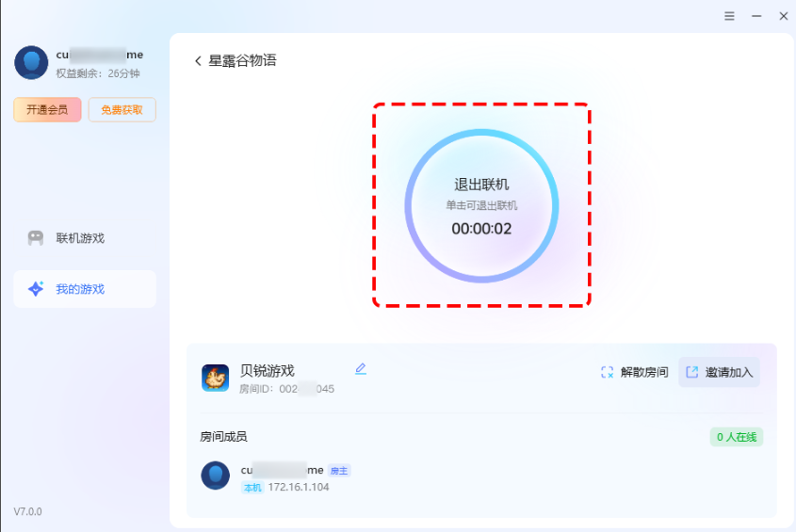Click the 房主 badge next to member name
Viewport: 796px width, 532px height.
tap(339, 470)
